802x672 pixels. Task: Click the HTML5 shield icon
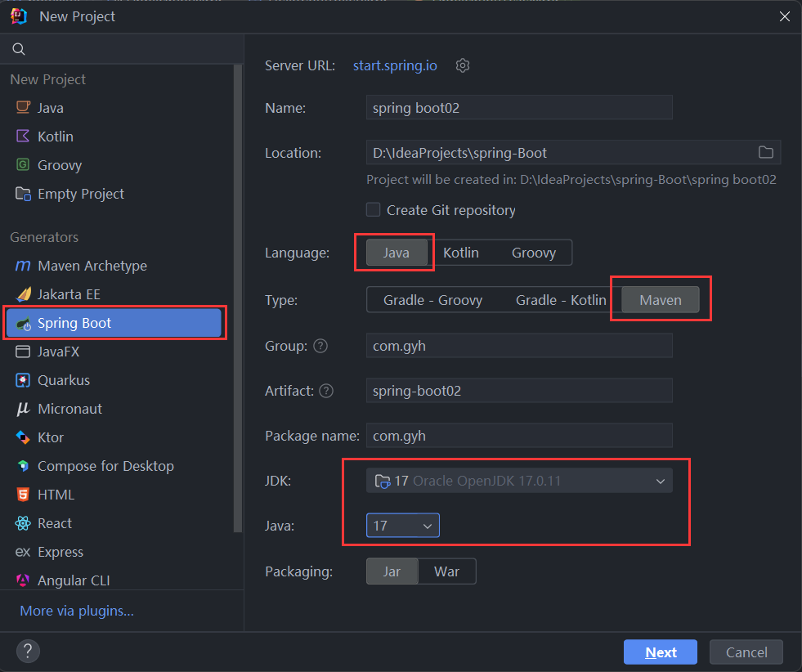click(23, 495)
